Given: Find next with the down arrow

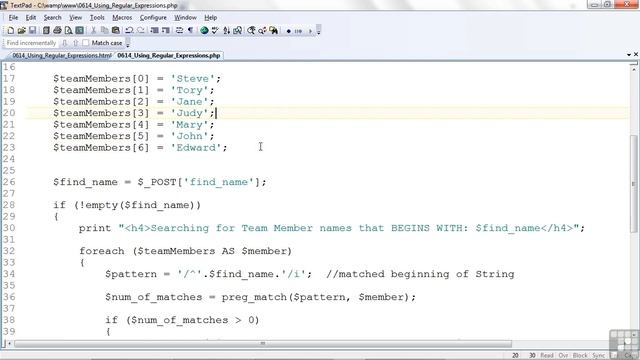Looking at the screenshot, I should point(64,43).
